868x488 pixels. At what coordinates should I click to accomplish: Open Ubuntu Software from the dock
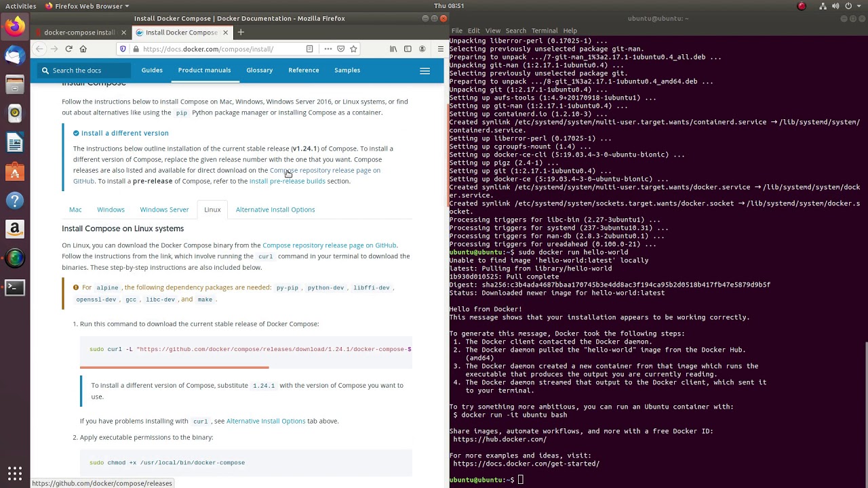click(x=14, y=172)
